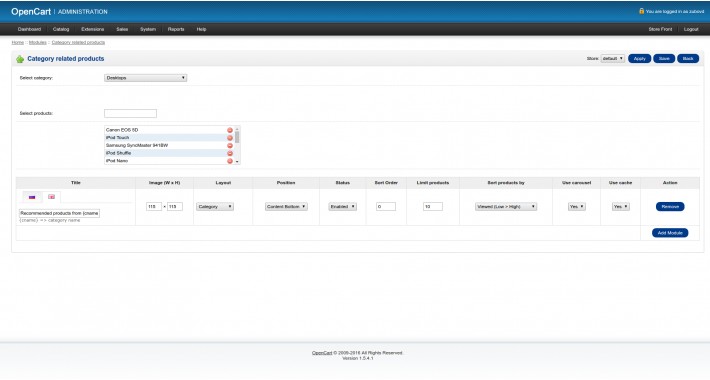Image resolution: width=710 pixels, height=380 pixels.
Task: Click the OpenCart Administration logo
Action: point(59,12)
